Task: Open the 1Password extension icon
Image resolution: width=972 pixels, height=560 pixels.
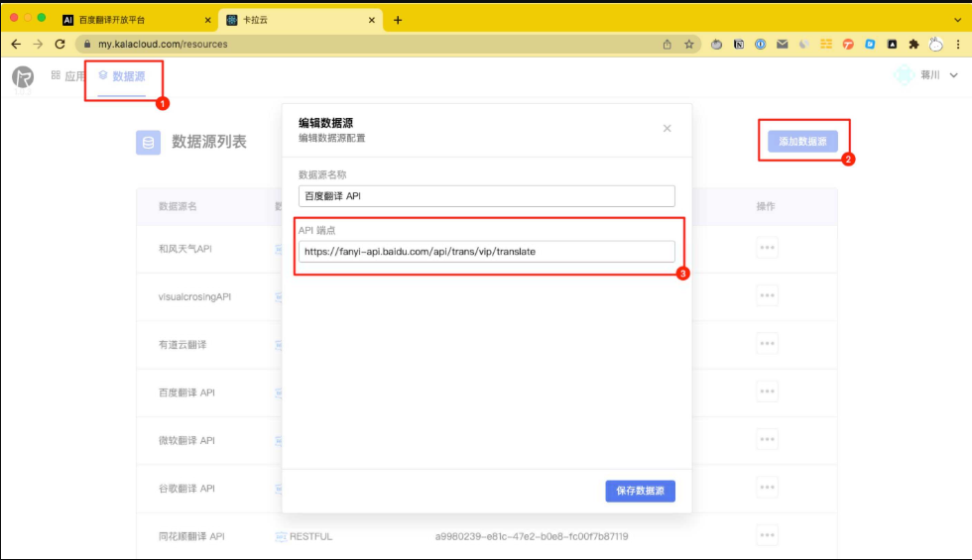Action: click(760, 44)
